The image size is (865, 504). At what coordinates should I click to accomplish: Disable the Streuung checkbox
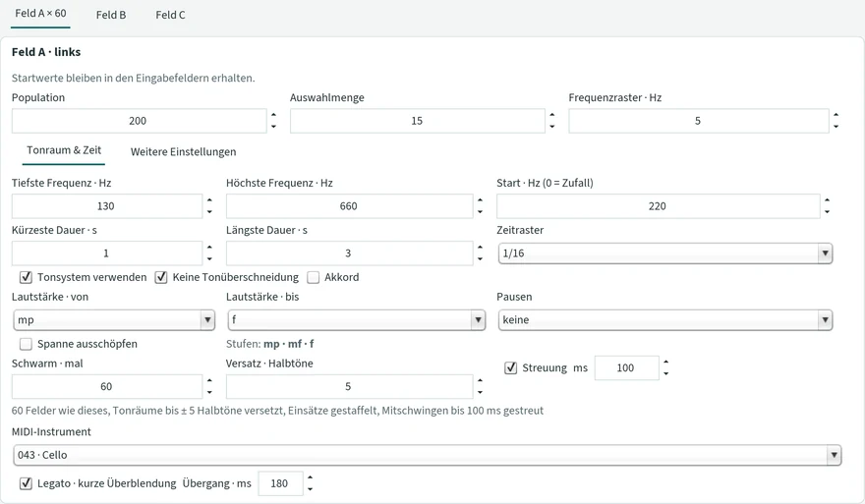tap(511, 367)
